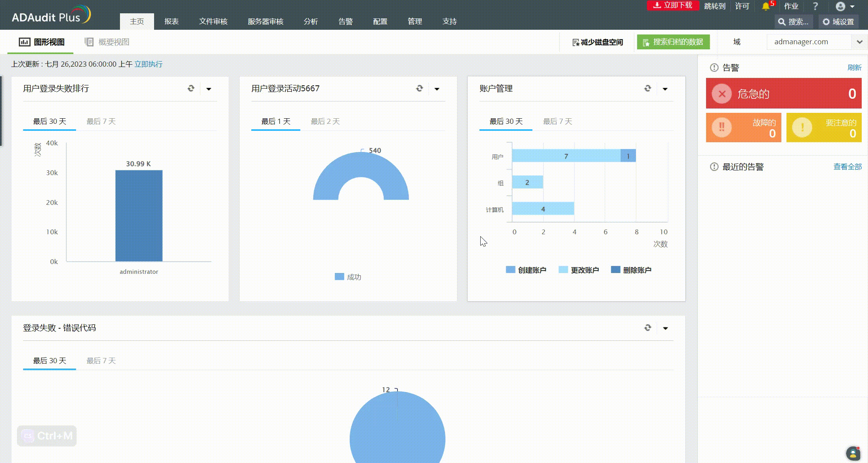Select 最后 7 天 in 登录失败 - 错误代码
Screen dimensions: 868x463
[101, 361]
